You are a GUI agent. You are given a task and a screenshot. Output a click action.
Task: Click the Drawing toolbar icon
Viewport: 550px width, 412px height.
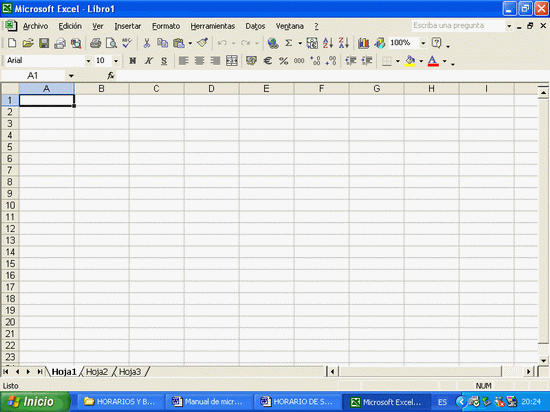380,43
